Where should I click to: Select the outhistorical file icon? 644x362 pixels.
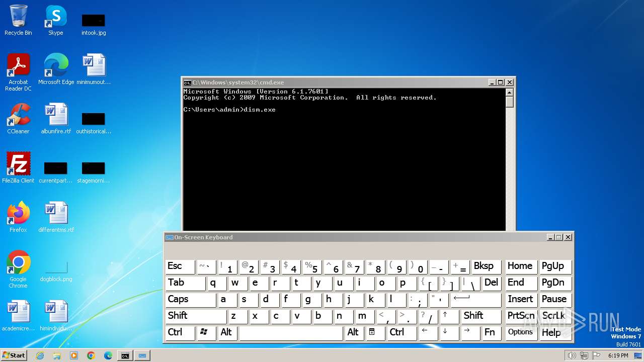tap(94, 123)
